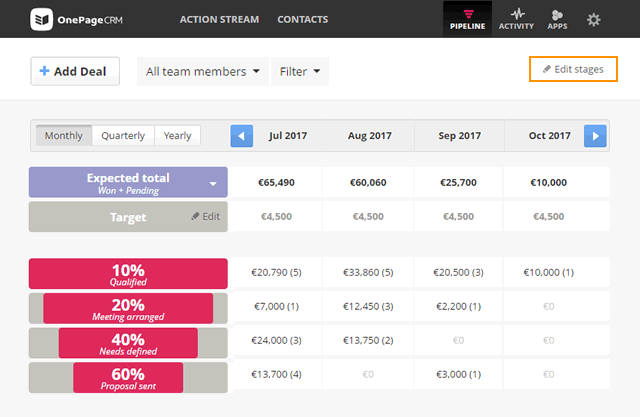Open settings gear icon
Viewport: 640px width, 417px height.
tap(593, 20)
